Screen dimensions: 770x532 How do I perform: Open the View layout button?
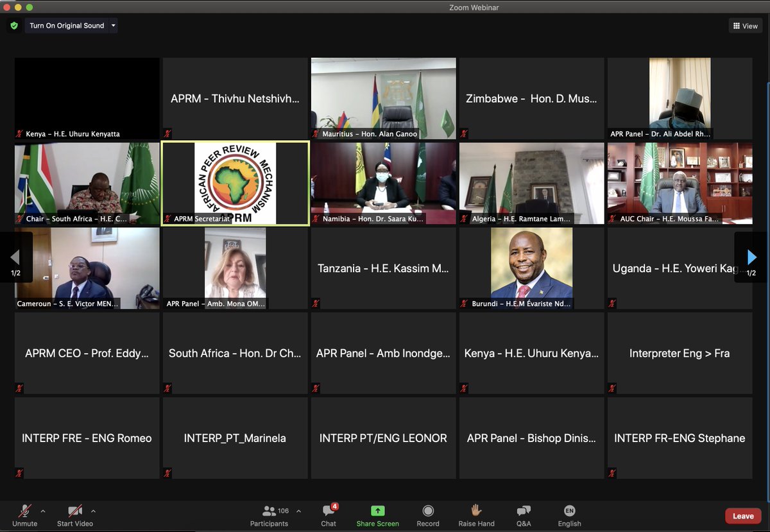pos(745,26)
